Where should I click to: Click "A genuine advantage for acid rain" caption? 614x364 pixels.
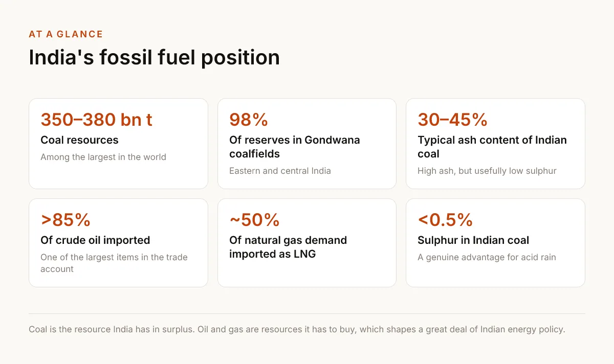(x=487, y=257)
